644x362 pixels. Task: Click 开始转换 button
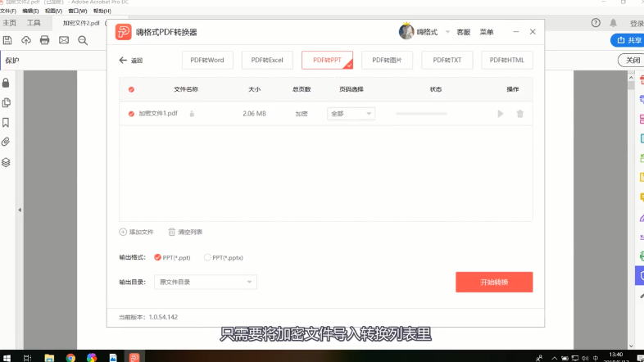494,282
